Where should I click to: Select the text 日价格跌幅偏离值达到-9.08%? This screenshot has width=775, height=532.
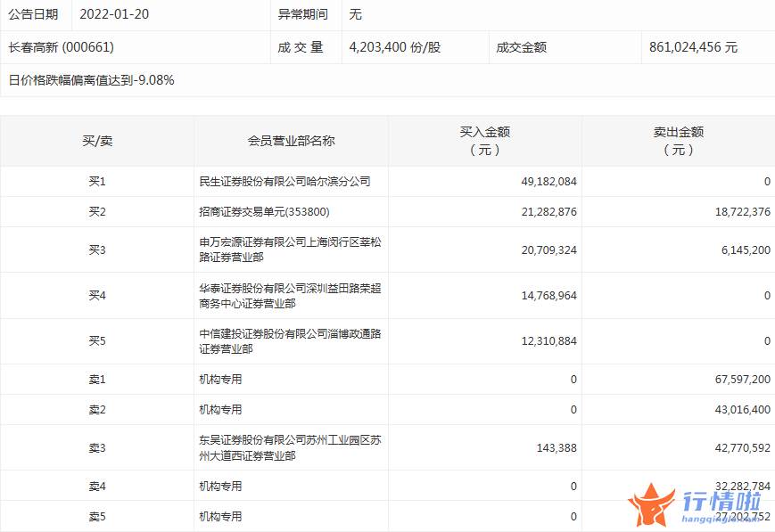(92, 80)
